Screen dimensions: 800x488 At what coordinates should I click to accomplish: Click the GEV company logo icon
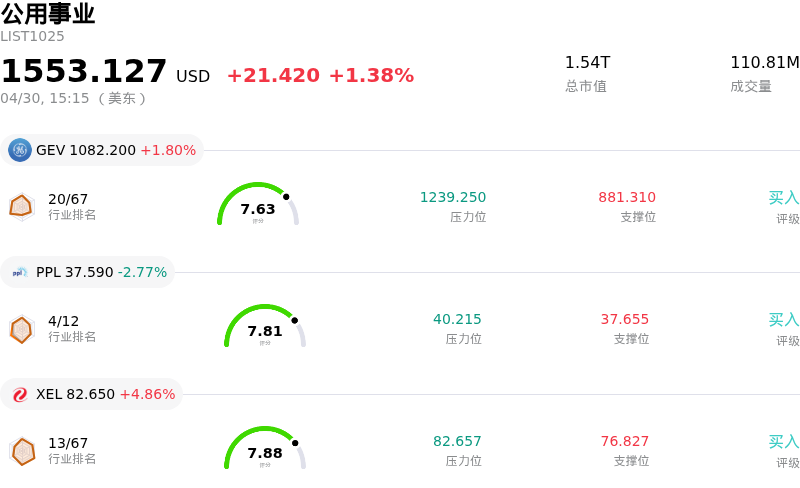pyautogui.click(x=20, y=150)
